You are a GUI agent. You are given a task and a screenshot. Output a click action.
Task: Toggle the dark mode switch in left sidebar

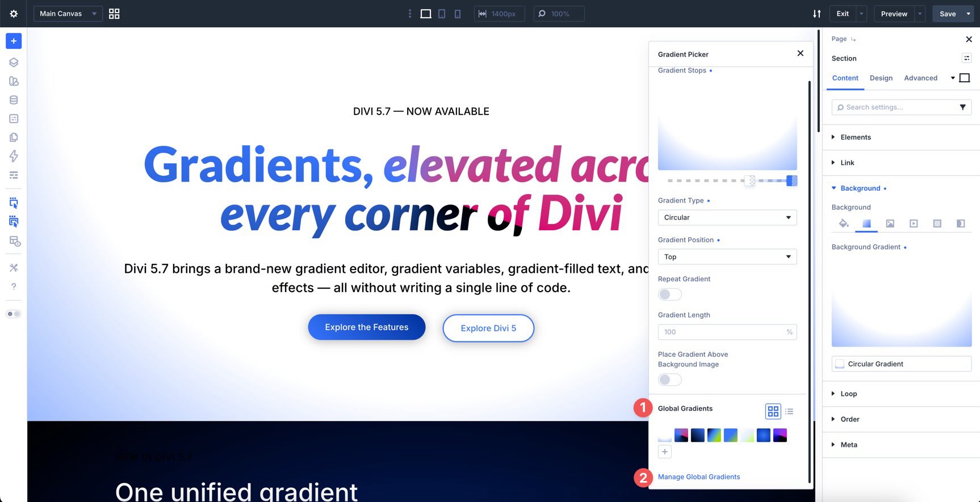(14, 314)
